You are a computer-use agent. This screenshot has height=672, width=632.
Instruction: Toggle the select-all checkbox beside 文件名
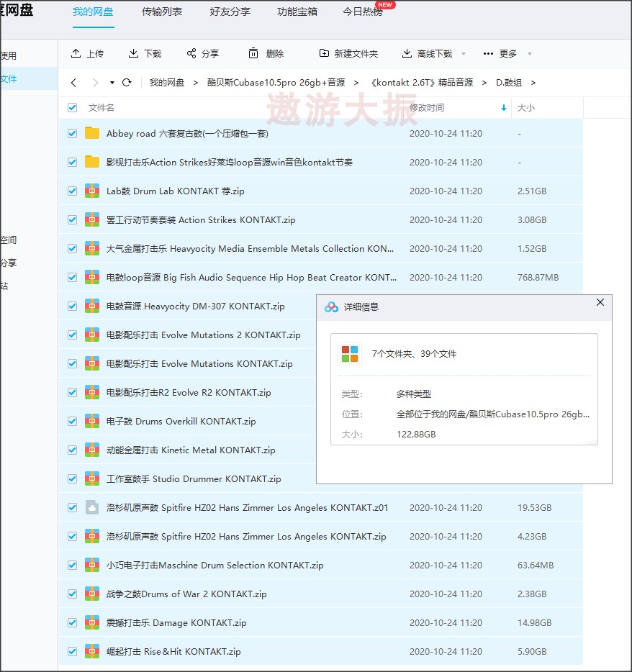73,108
